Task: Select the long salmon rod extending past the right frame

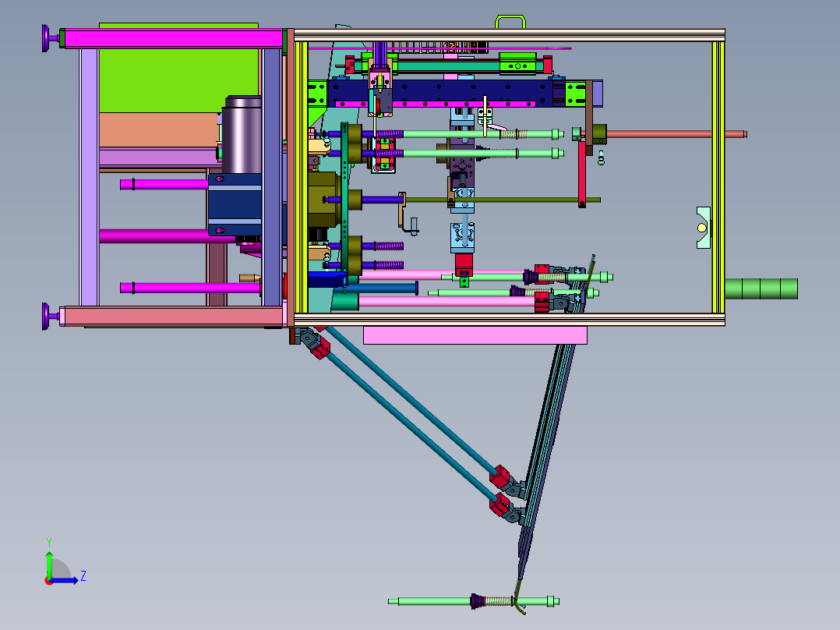Action: [x=676, y=134]
